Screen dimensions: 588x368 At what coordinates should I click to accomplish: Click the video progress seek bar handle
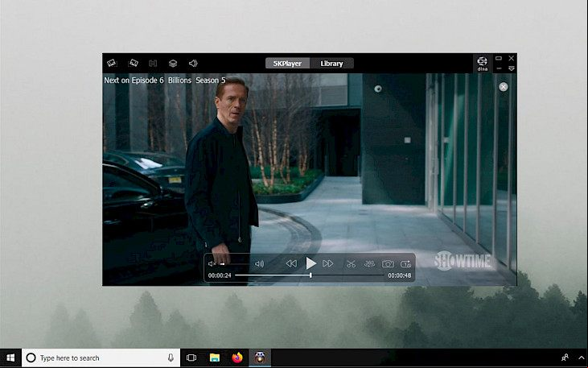click(310, 275)
